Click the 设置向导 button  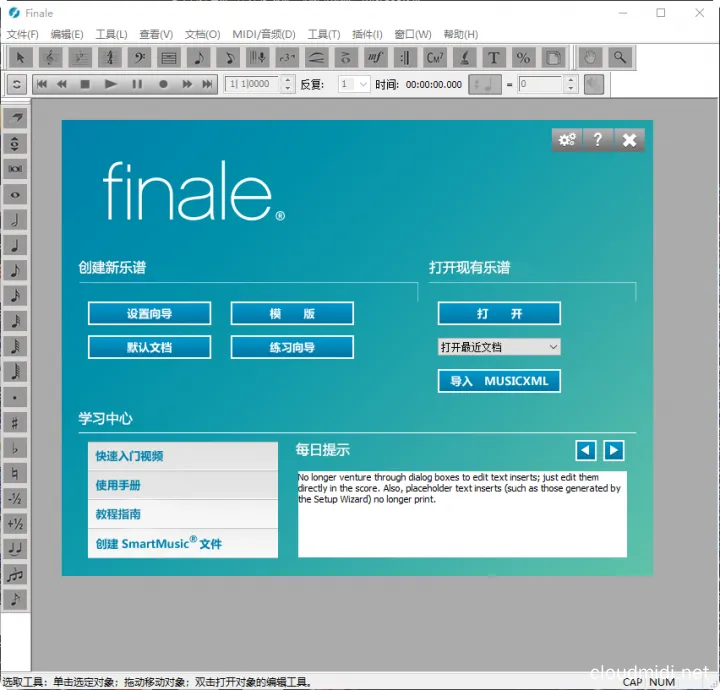[149, 314]
